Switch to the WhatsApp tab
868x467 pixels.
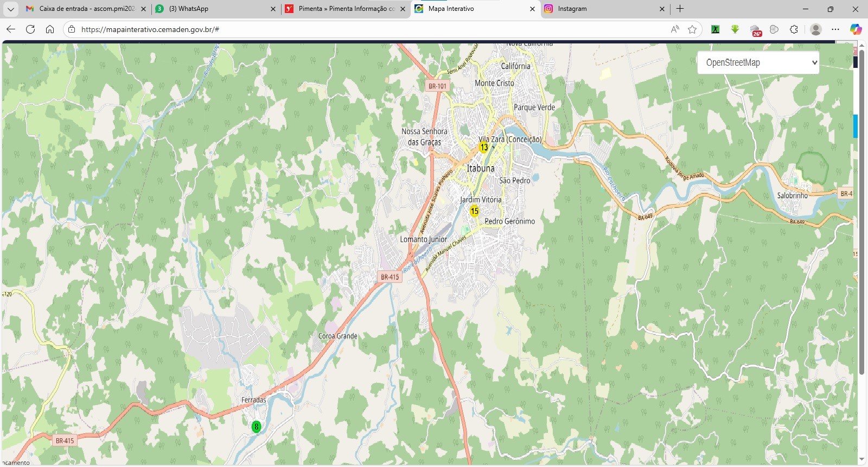215,9
